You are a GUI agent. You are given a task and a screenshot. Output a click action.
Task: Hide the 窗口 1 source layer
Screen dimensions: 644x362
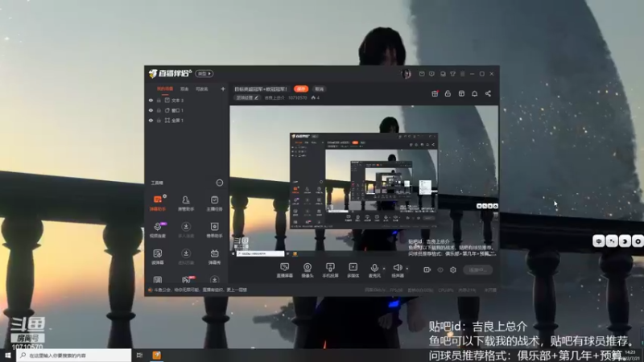pyautogui.click(x=151, y=110)
